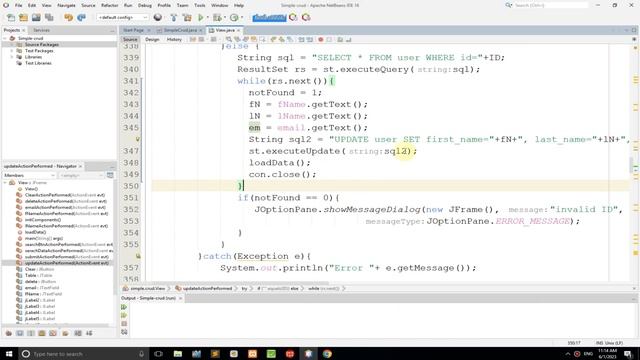Open the default config dropdown
640x360 pixels.
point(122,18)
